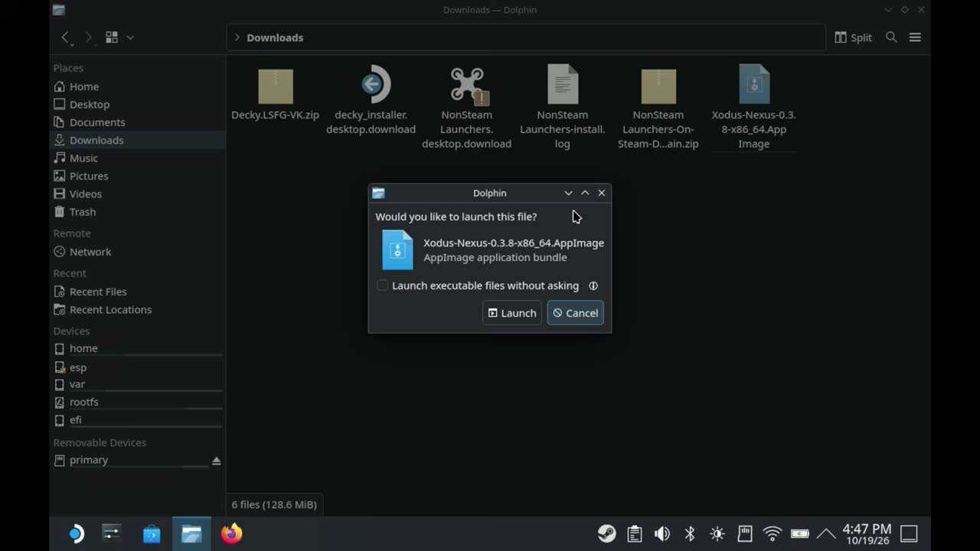Go back using Dolphin back arrow
Image resolution: width=980 pixels, height=551 pixels.
tap(66, 37)
